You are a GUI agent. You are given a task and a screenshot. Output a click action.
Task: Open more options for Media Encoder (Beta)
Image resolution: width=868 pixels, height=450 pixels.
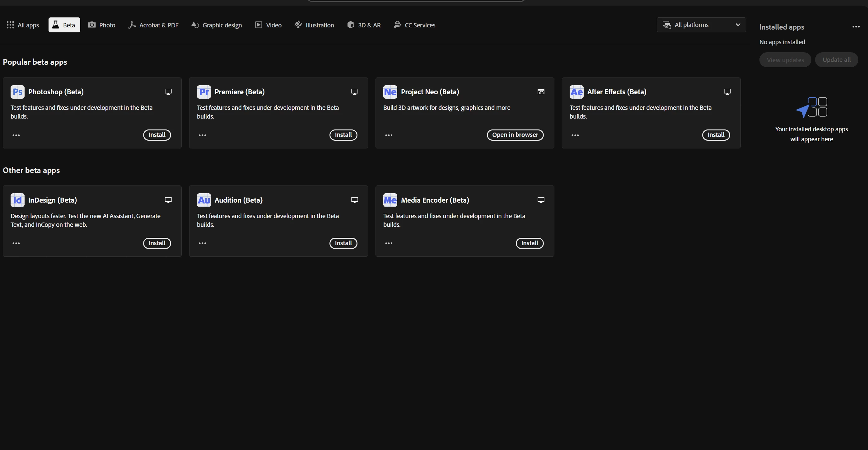tap(389, 243)
